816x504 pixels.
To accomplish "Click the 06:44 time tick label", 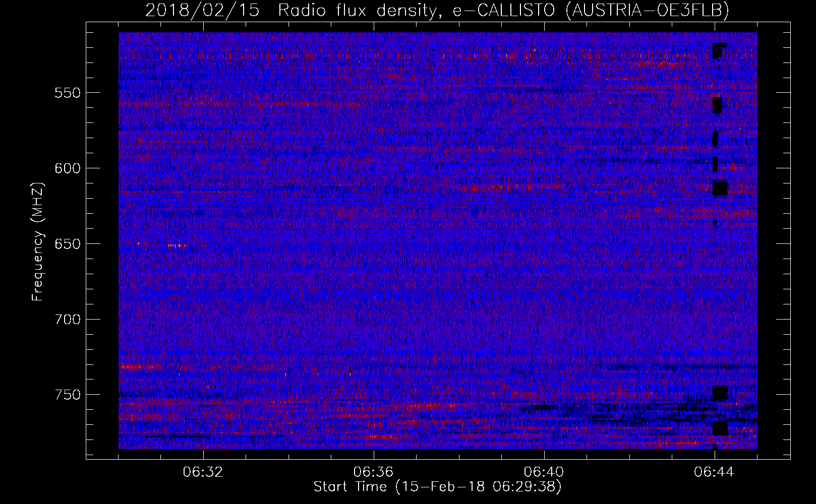I will click(x=715, y=472).
